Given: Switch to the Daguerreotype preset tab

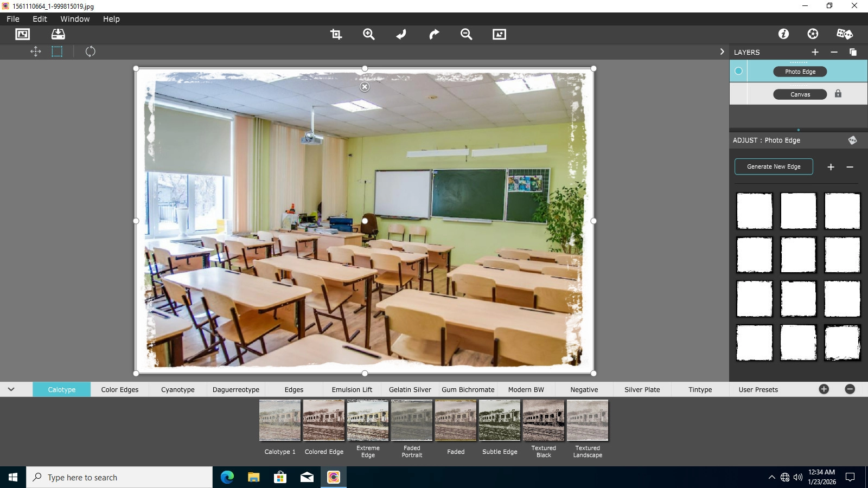Looking at the screenshot, I should 236,389.
